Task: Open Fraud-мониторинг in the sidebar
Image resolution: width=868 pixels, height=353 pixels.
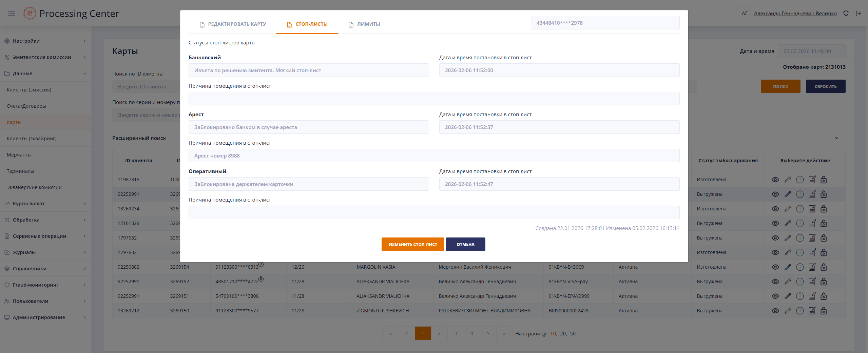Action: (45, 285)
